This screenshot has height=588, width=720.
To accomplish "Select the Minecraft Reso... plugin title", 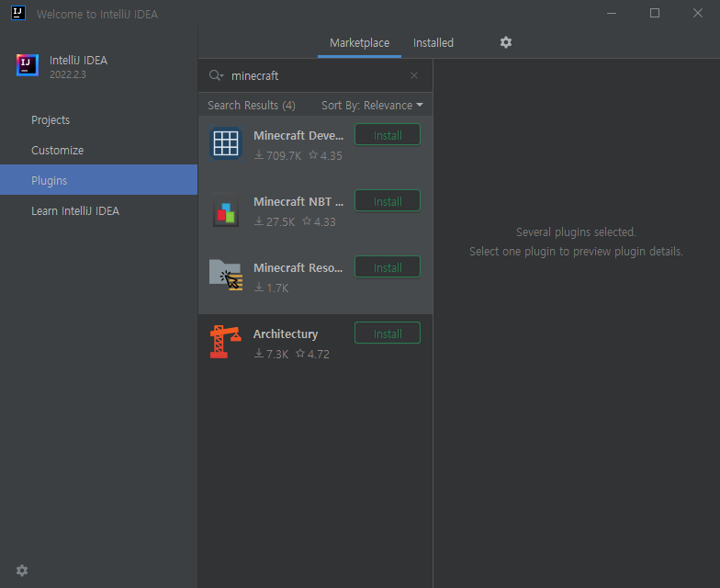I will coord(298,268).
